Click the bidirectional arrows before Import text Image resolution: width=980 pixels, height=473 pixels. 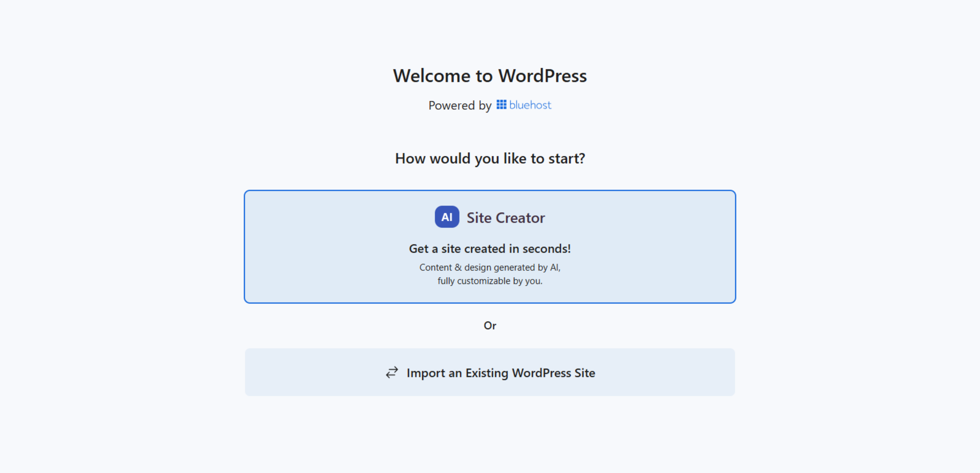point(391,372)
